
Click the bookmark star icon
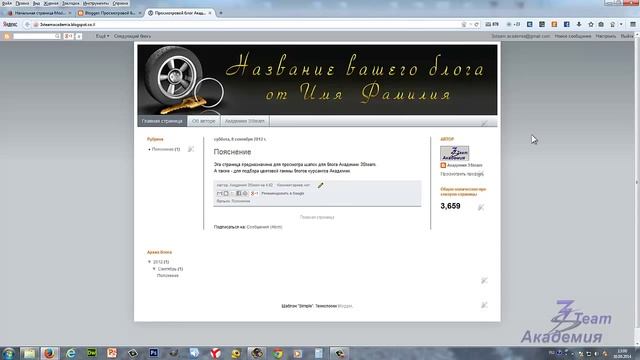(x=591, y=24)
